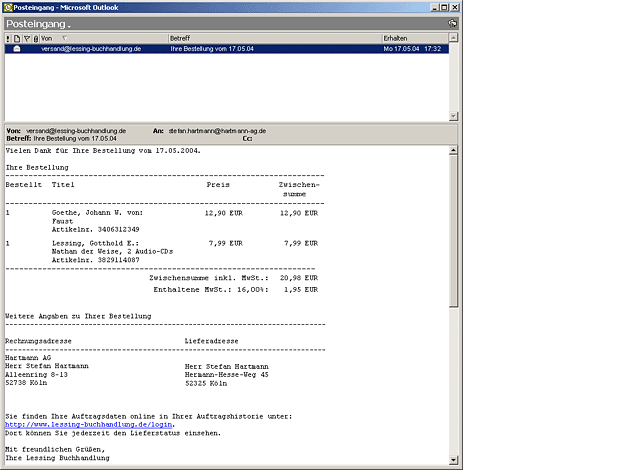620x470 pixels.
Task: Minimize the Outlook window
Action: click(435, 7)
